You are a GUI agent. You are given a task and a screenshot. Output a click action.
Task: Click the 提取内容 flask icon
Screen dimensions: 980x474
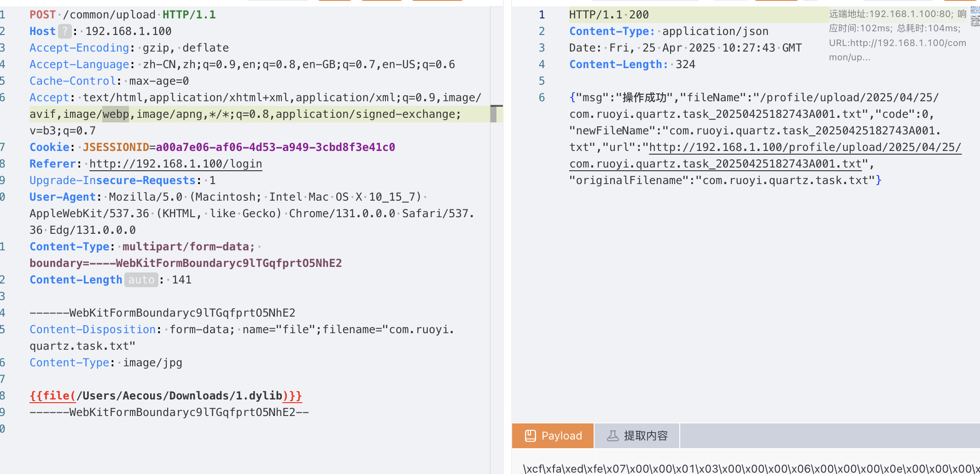pos(612,436)
